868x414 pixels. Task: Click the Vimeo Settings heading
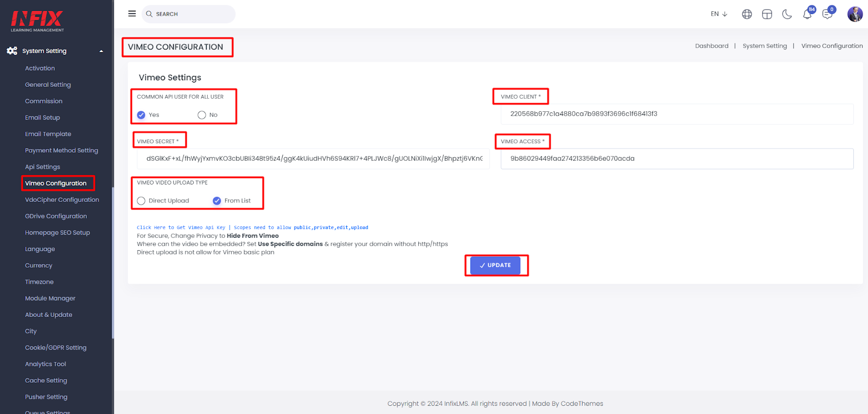pyautogui.click(x=170, y=78)
